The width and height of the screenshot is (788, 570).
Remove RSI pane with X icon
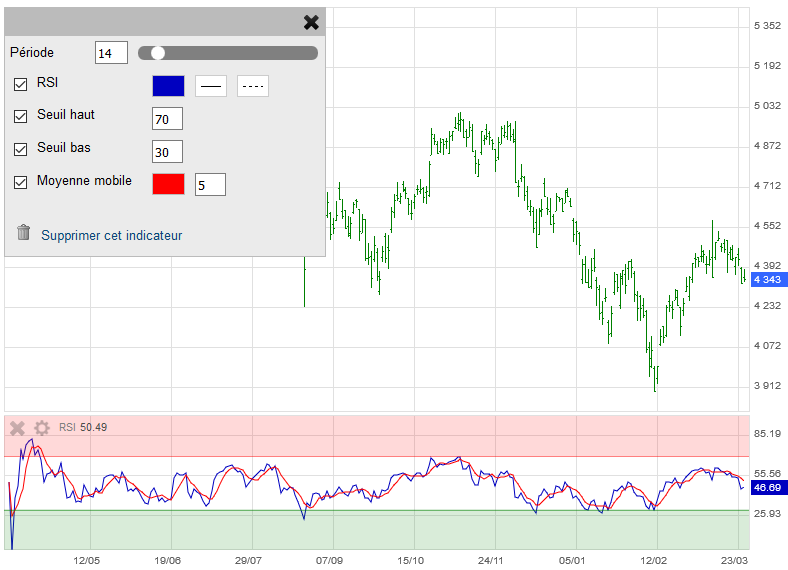click(x=17, y=428)
